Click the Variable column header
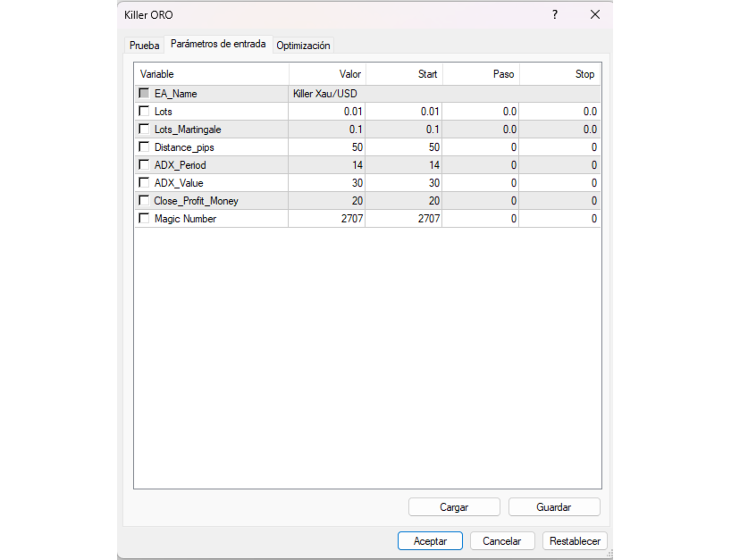 (212, 74)
